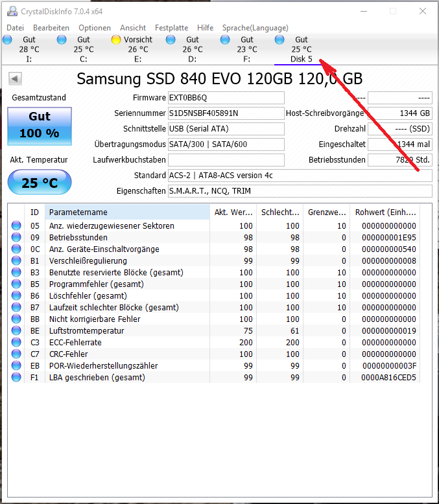Screen dimensions: 439x504
Task: Click the CrystalDiskInfo app icon in title bar
Action: coord(12,11)
